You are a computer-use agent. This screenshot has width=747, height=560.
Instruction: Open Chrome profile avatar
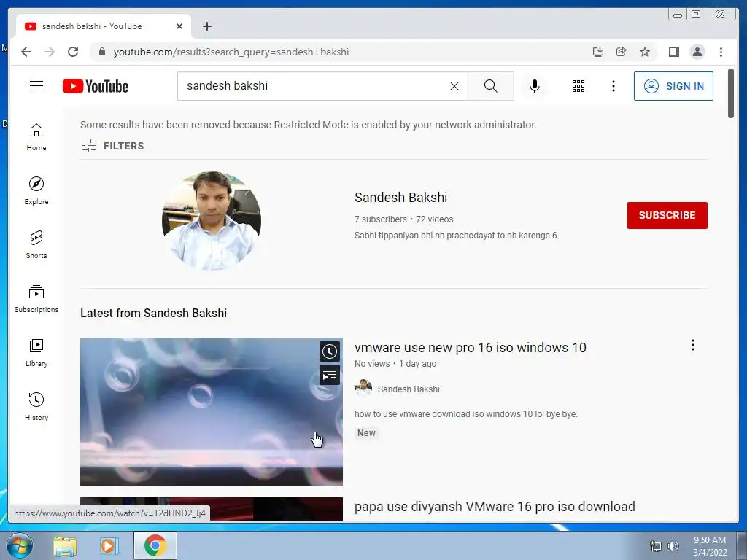697,52
